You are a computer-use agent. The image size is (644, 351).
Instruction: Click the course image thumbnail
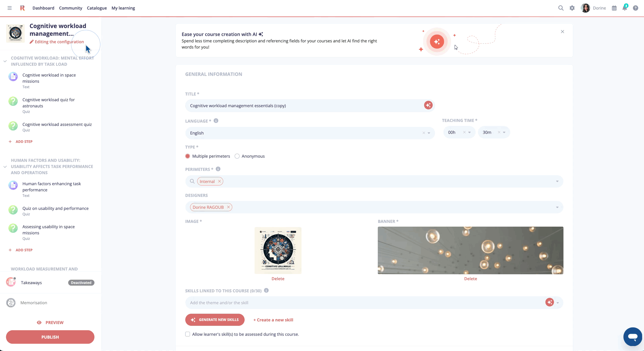click(x=278, y=250)
